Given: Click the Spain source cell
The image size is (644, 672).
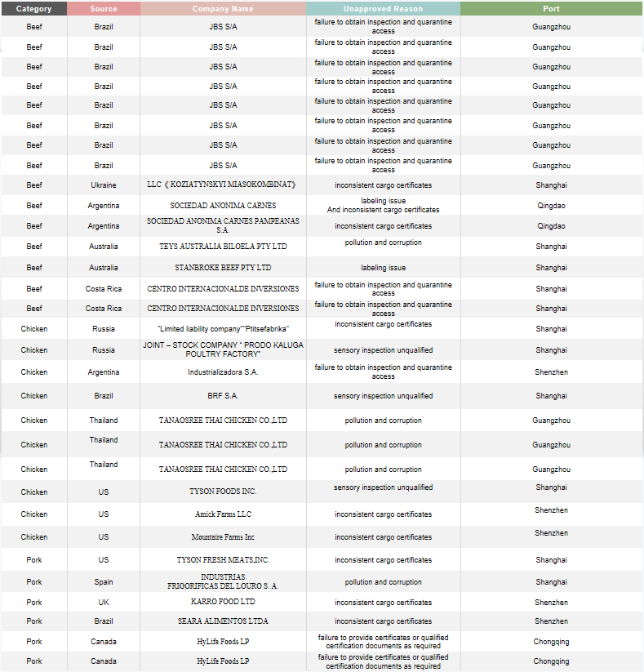Looking at the screenshot, I should pos(104,582).
